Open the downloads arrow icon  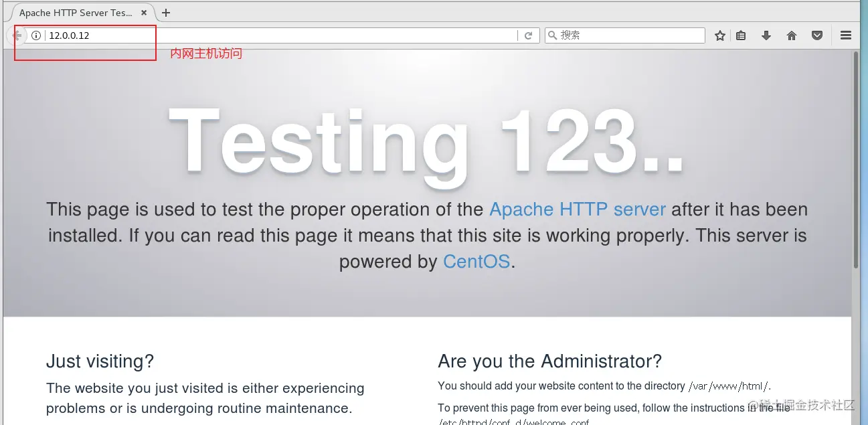766,35
